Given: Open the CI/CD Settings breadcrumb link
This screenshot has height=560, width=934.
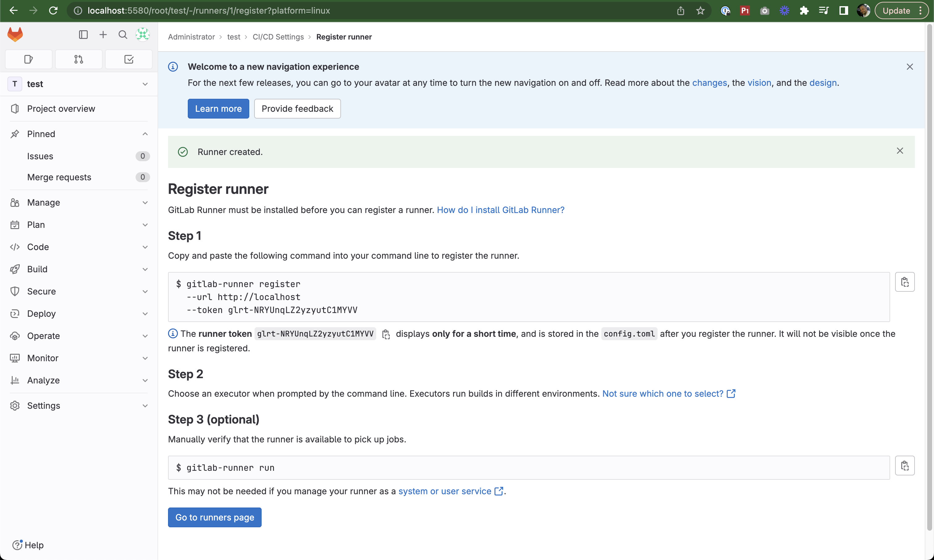Looking at the screenshot, I should 278,37.
